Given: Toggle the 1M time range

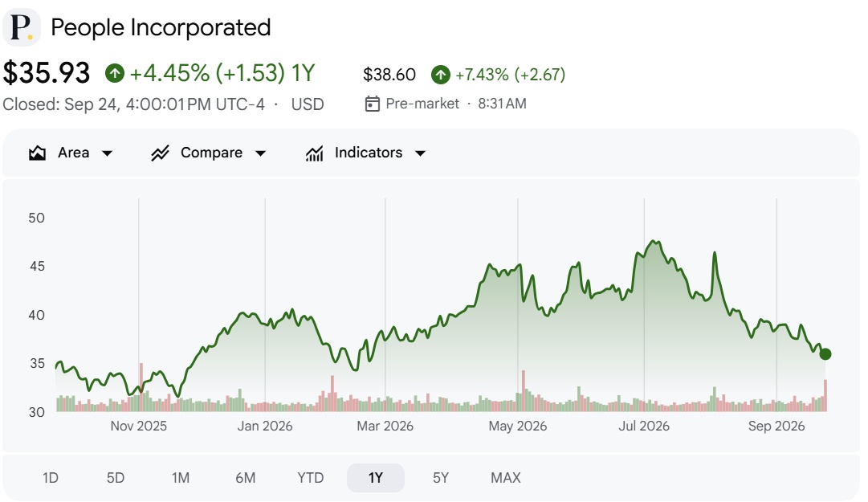Looking at the screenshot, I should point(181,478).
